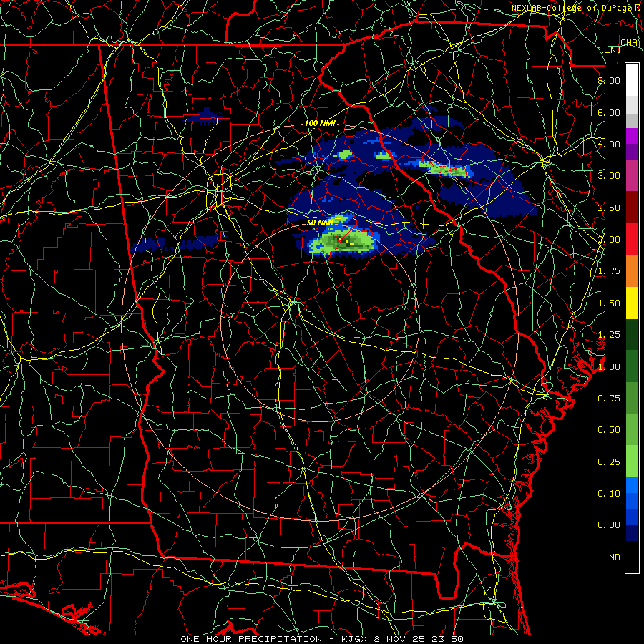Click the 1.25 legend value

[609, 334]
